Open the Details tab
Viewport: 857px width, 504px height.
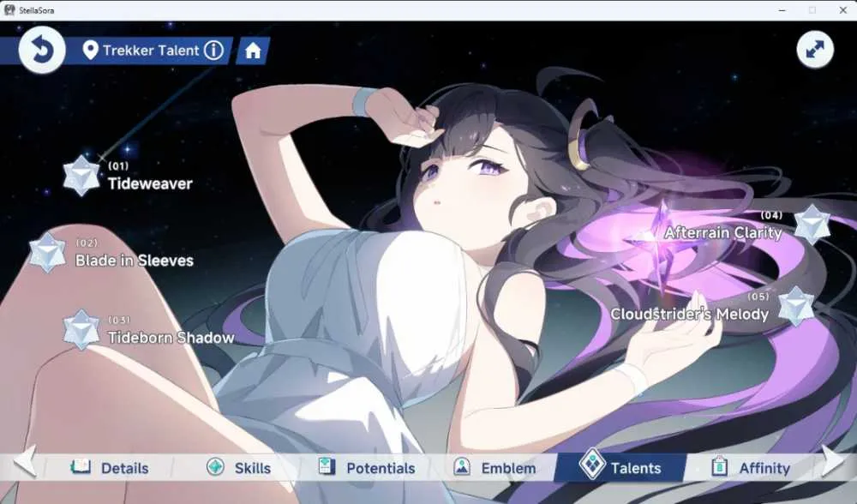coord(110,468)
